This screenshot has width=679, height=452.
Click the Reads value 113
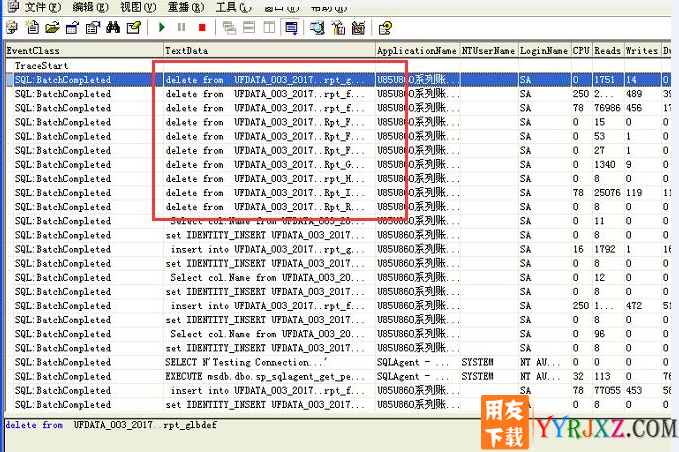pyautogui.click(x=602, y=377)
